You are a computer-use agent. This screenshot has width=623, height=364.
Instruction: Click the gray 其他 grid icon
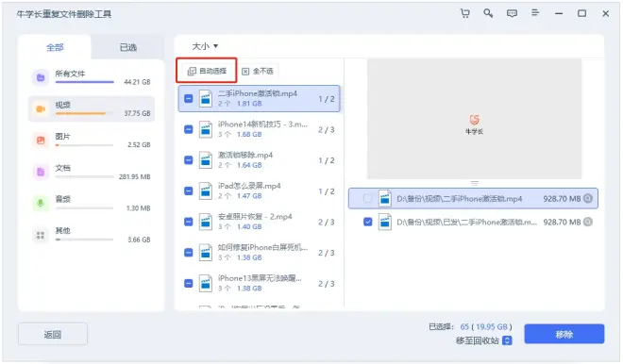tap(41, 235)
